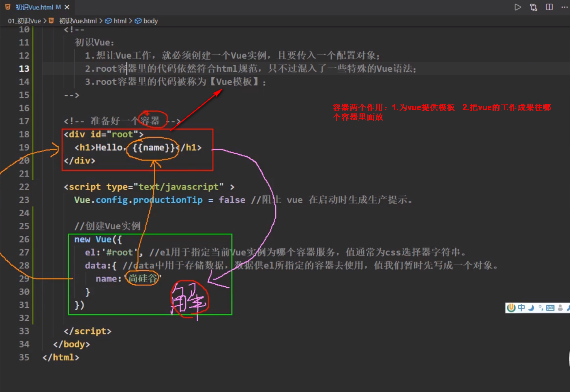Screen dimensions: 570x392
Task: Click line number 13 in the gutter
Action: coord(24,68)
